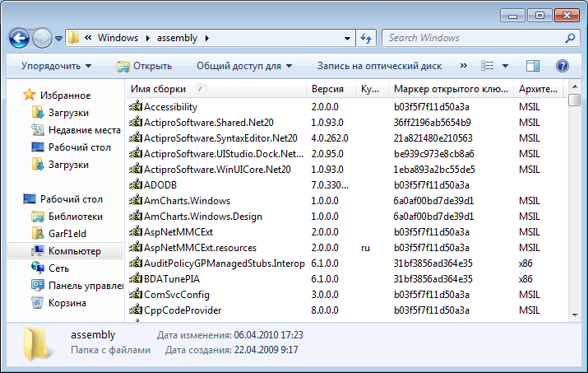This screenshot has height=373, width=588.
Task: Click the assembly breadcrumb segment
Action: tap(177, 38)
